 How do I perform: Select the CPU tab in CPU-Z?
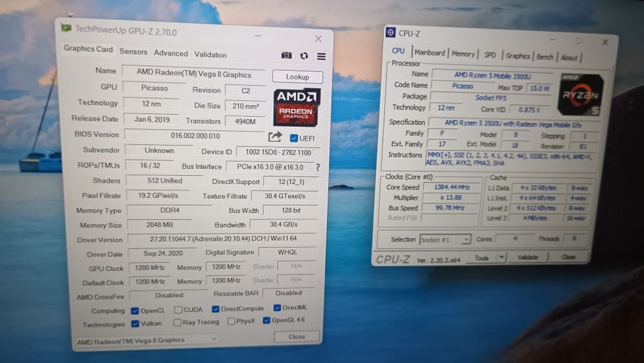pos(398,50)
